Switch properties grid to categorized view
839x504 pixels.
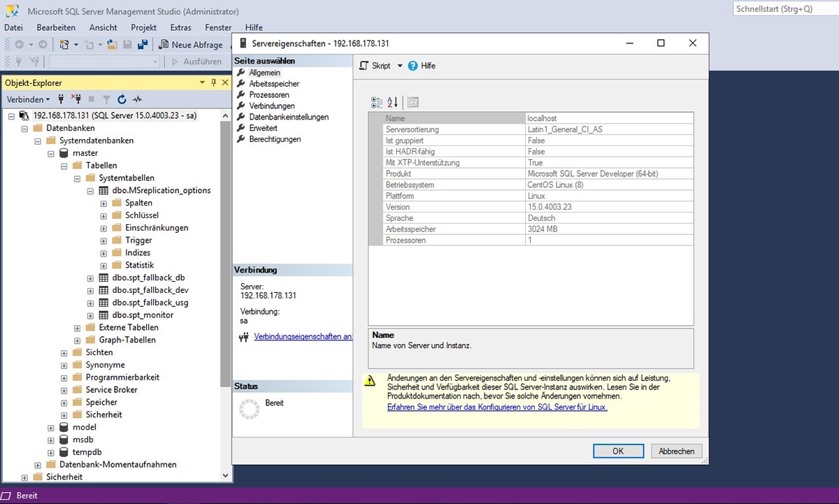377,102
